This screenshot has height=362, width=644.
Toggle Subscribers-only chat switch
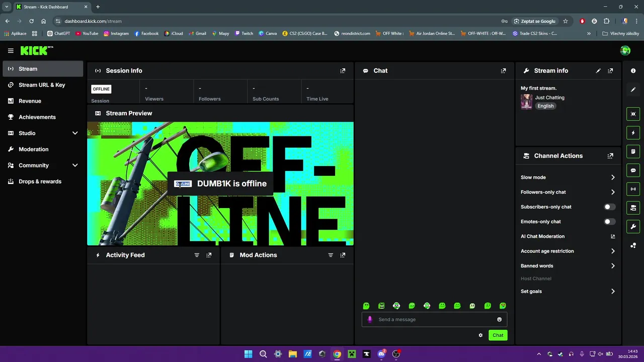609,207
